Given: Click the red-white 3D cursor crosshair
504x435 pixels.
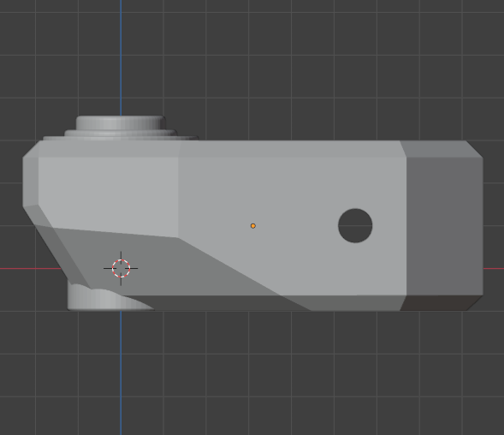Looking at the screenshot, I should (121, 268).
